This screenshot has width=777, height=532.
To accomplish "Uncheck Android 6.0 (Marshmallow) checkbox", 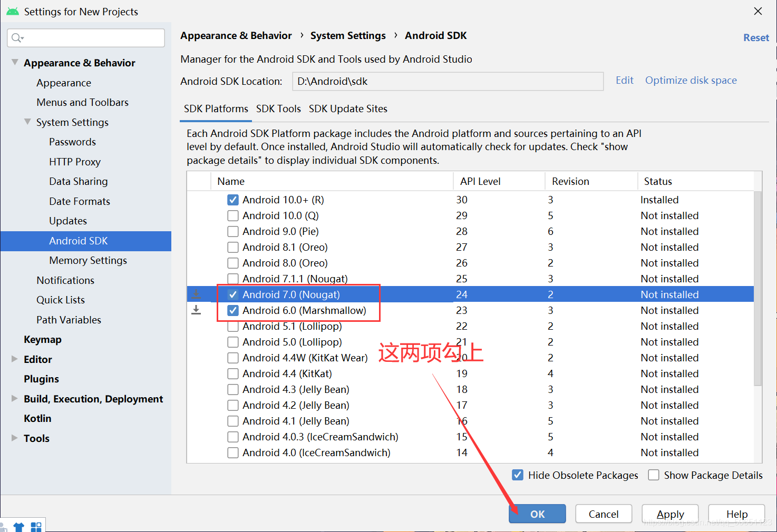I will (x=233, y=310).
